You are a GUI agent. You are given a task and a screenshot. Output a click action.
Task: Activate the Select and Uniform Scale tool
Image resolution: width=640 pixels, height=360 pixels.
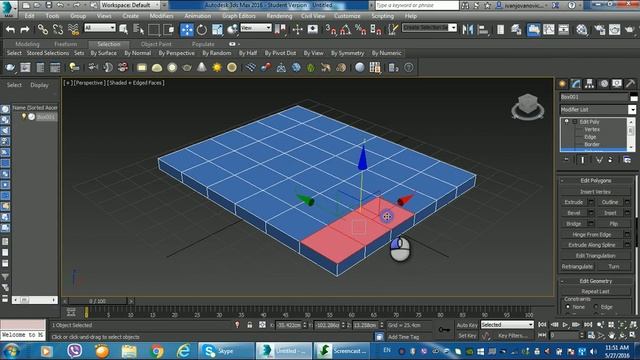pos(217,29)
